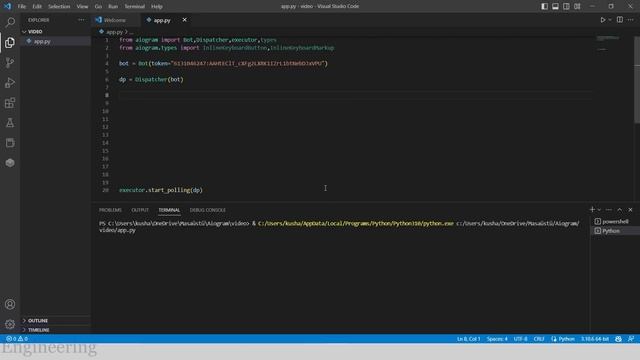Open terminal panel more actions
Image resolution: width=640 pixels, height=360 pixels.
click(x=609, y=209)
